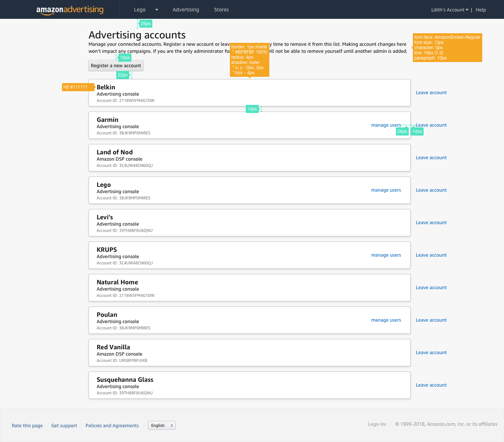Open the Lego account dropdown
The height and width of the screenshot is (442, 504).
[146, 10]
